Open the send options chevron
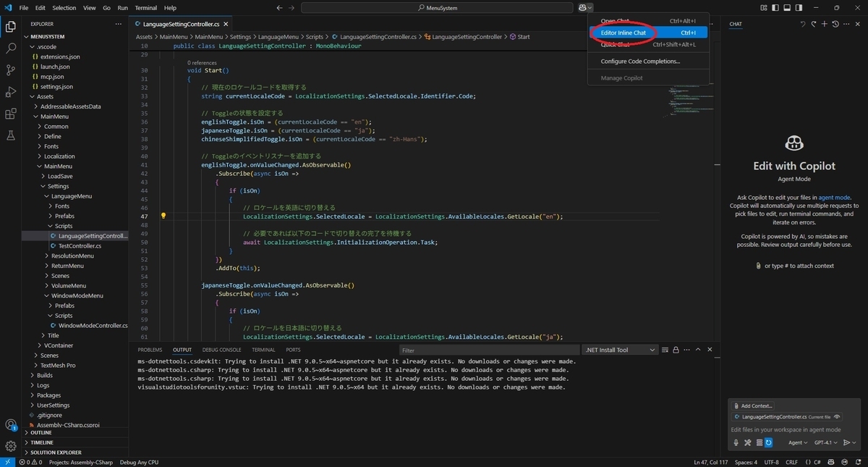 [x=855, y=442]
